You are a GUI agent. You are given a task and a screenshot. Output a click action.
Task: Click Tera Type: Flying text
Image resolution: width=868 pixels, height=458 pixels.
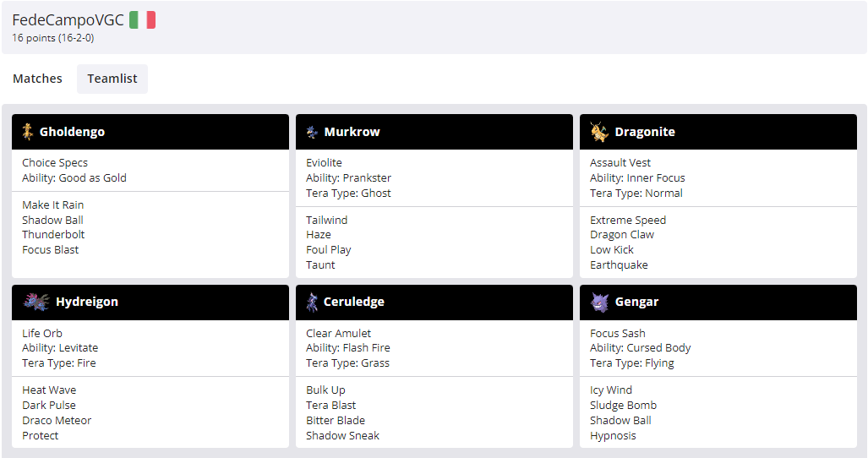pyautogui.click(x=631, y=363)
